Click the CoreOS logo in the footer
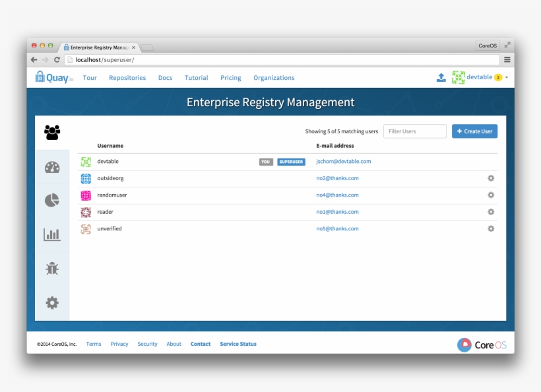 (x=482, y=344)
